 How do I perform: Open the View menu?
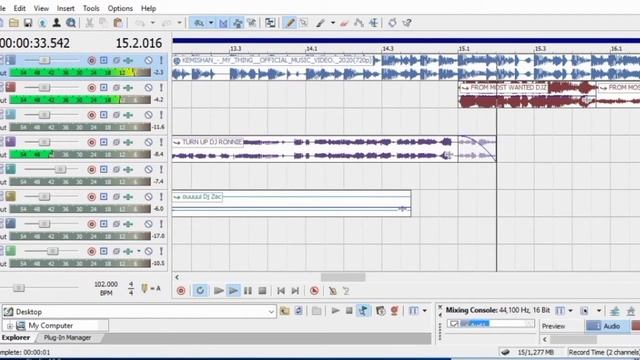tap(41, 8)
